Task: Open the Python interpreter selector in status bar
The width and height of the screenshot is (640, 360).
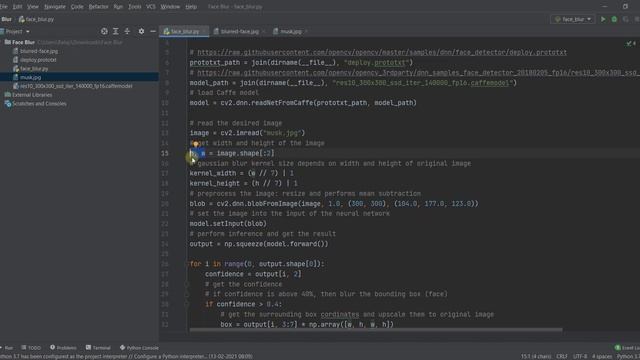Action: 629,356
